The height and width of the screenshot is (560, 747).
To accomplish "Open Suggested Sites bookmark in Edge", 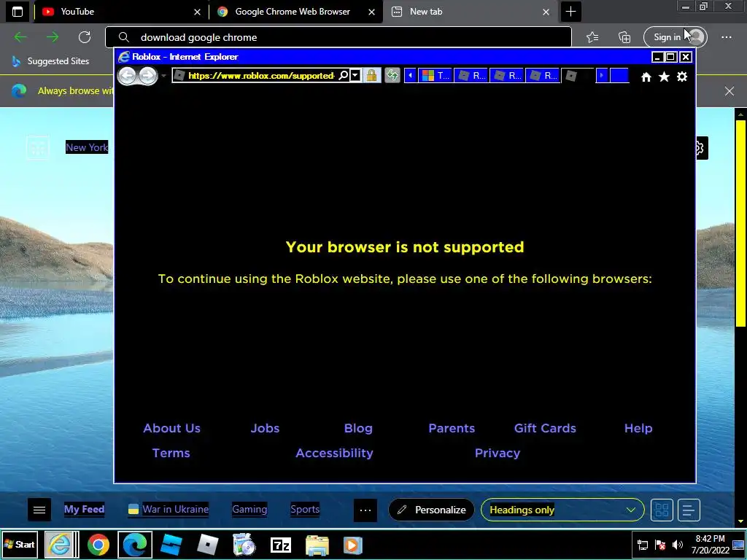I will pos(50,61).
